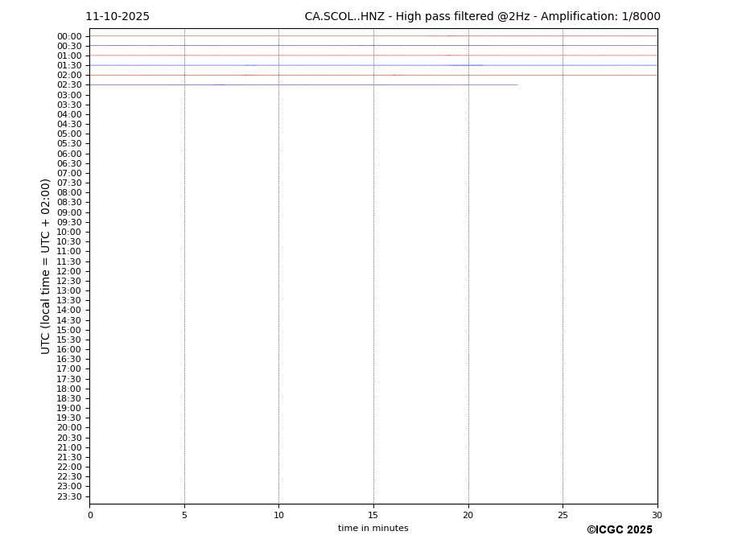
Task: Click the 12:00 time row label
Action: coord(69,271)
